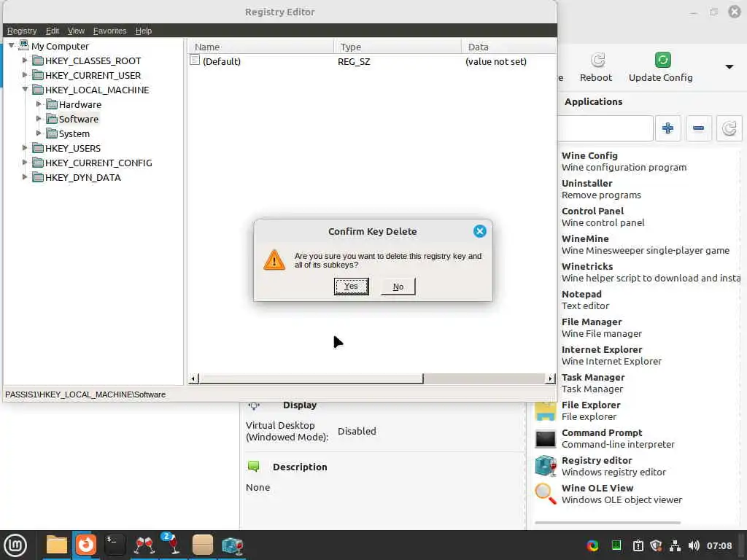Click the System folder icon
Screen dimensions: 747x560
pos(52,134)
